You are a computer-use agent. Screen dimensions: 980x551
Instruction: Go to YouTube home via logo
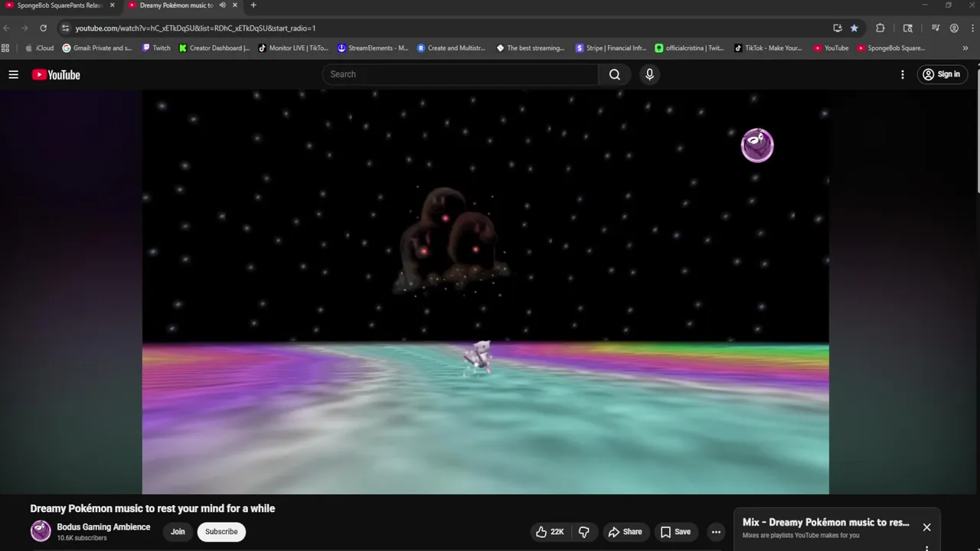pos(56,74)
